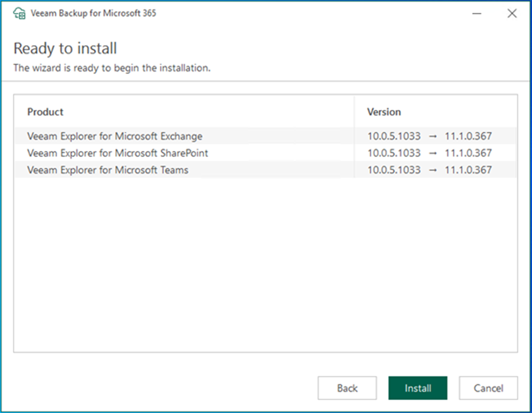
Task: Select the Veeam Explorer for Microsoft Teams row
Action: 266,169
